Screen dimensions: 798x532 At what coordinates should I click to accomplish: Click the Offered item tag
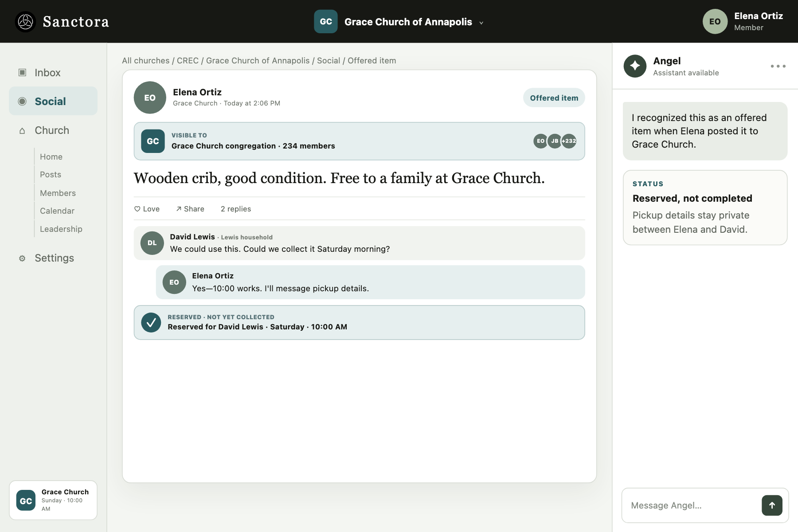point(554,98)
